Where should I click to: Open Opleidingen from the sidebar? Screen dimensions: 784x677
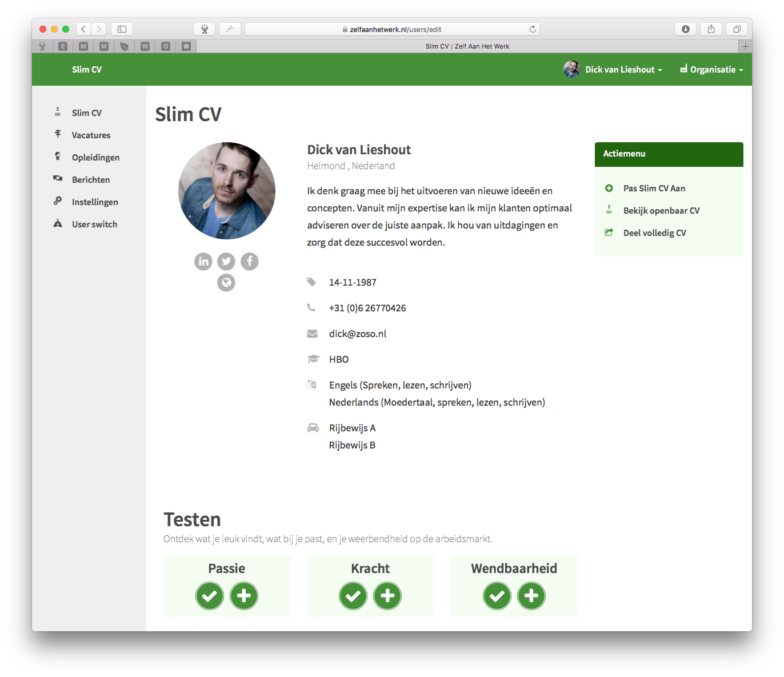click(95, 158)
